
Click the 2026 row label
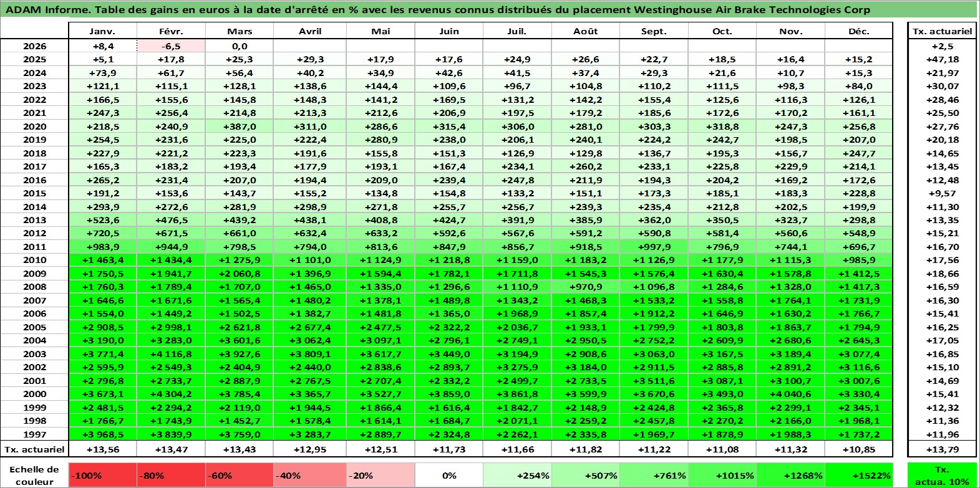(x=34, y=46)
